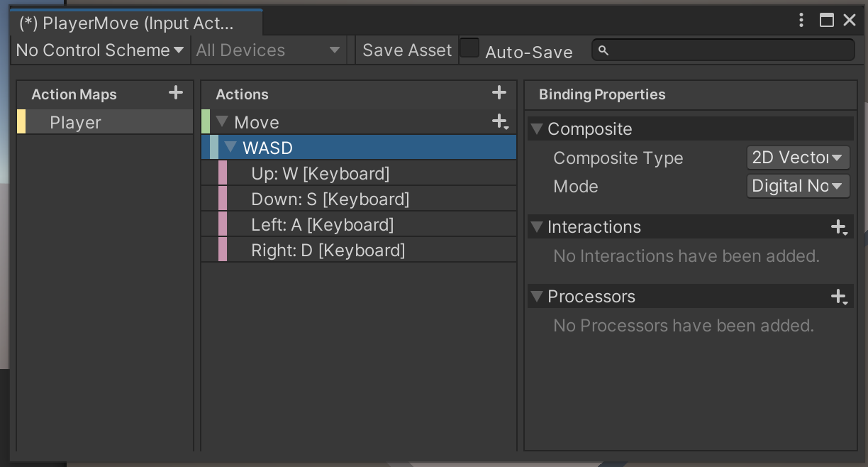Collapse the Composite properties section

pyautogui.click(x=537, y=129)
